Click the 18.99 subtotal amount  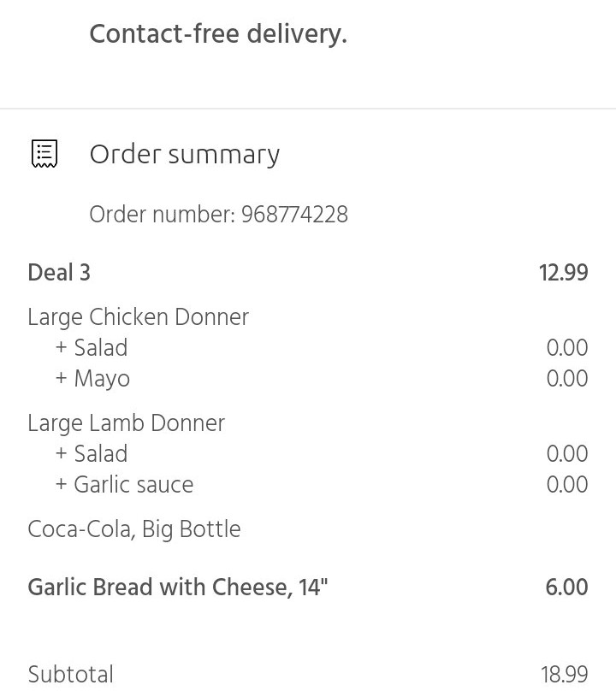564,675
